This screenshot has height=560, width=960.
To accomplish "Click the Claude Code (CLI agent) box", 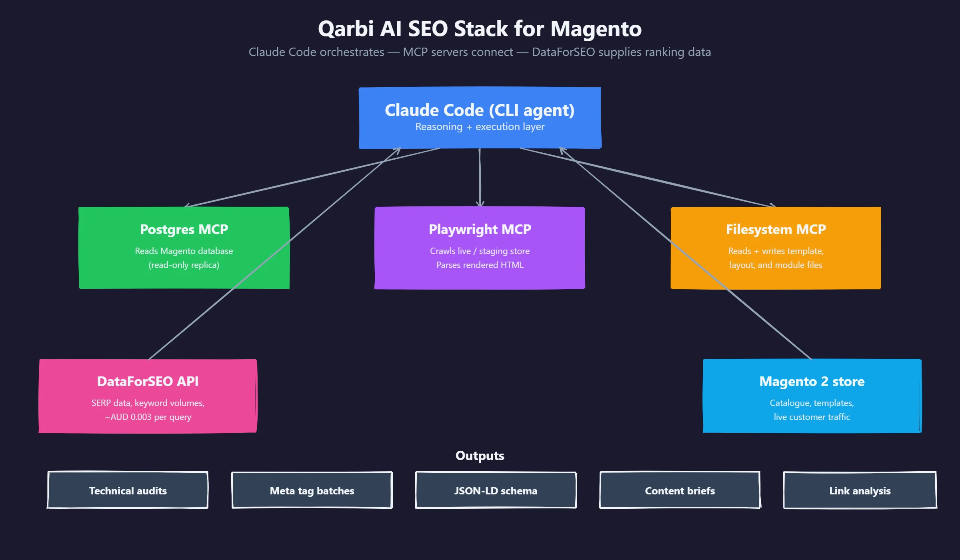I will click(480, 118).
